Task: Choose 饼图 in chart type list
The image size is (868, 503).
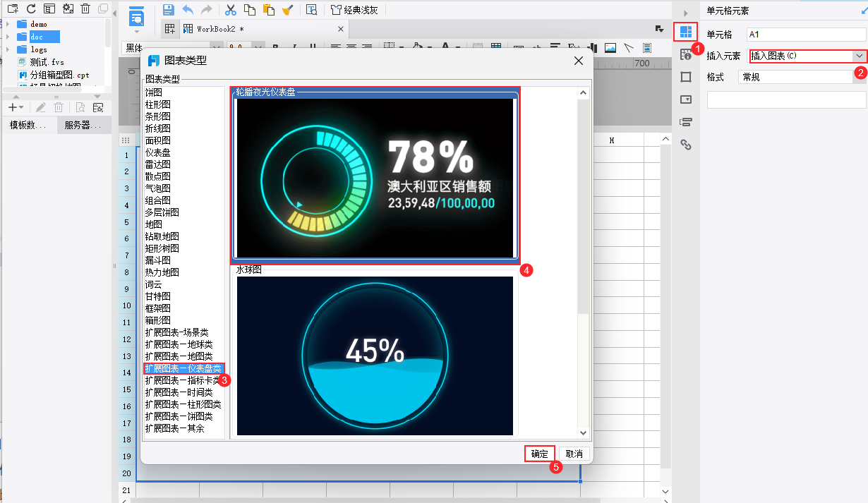Action: click(153, 92)
